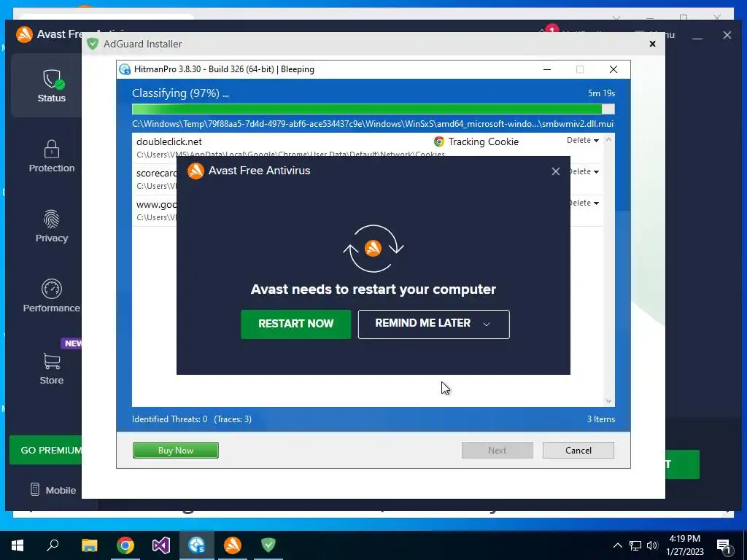Viewport: 747px width, 560px height.
Task: Click scrollbar down arrow in HitmanPro list
Action: [608, 401]
